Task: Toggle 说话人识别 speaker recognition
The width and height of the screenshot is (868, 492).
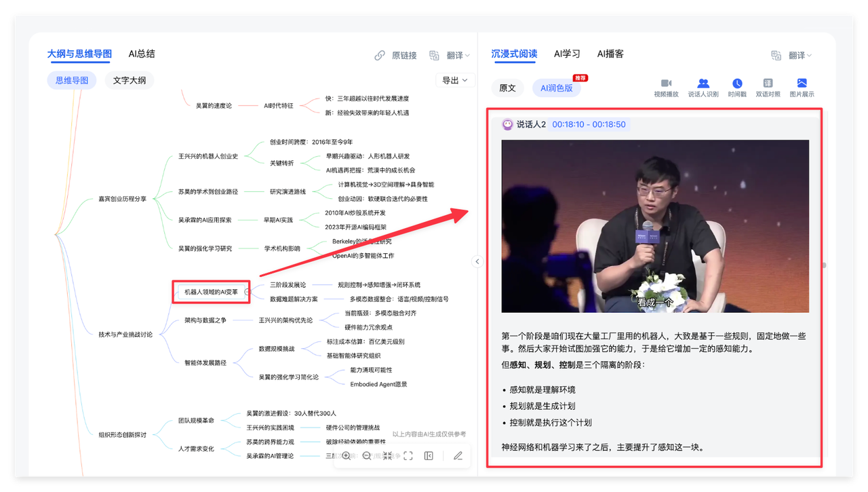Action: [703, 88]
